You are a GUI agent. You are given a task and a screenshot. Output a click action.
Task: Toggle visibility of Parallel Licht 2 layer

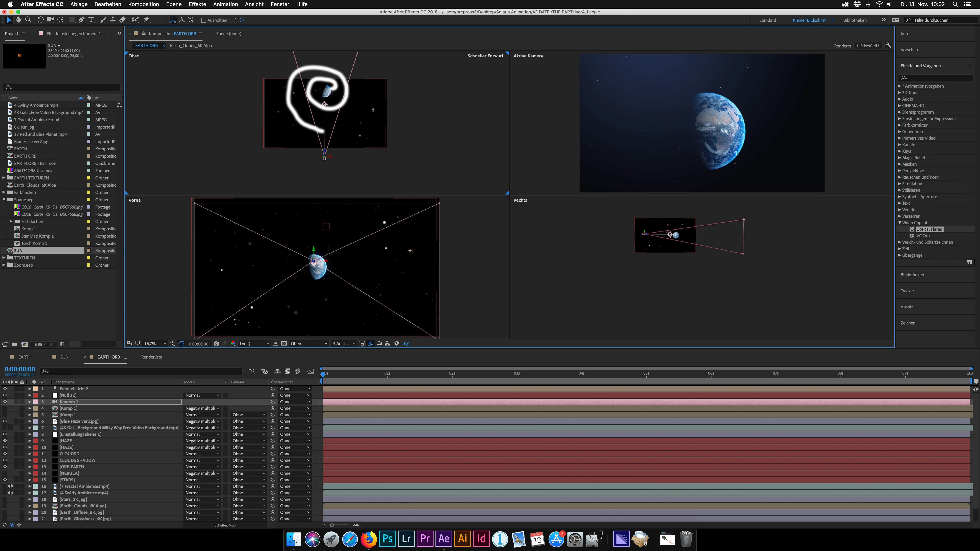pyautogui.click(x=5, y=389)
